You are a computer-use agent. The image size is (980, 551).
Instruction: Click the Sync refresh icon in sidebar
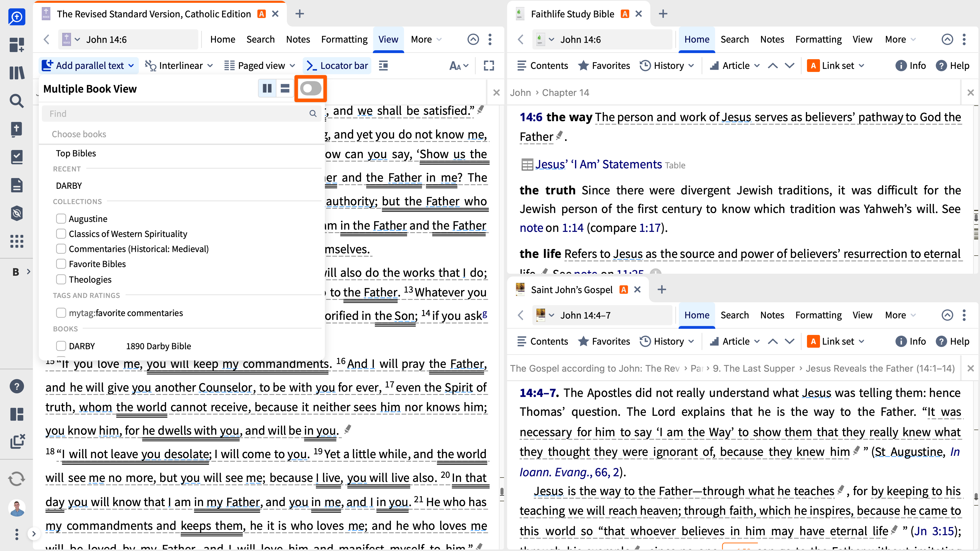[16, 478]
